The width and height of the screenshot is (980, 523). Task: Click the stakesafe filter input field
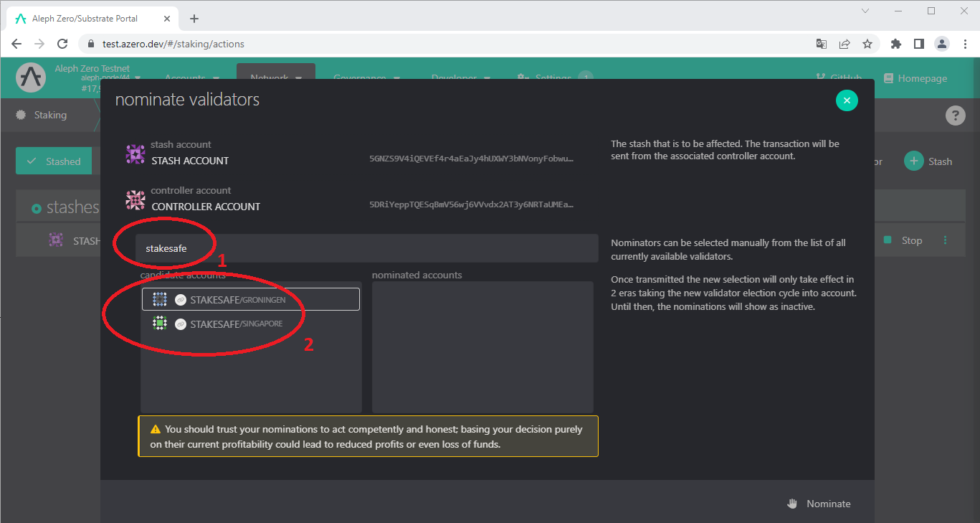coord(366,248)
